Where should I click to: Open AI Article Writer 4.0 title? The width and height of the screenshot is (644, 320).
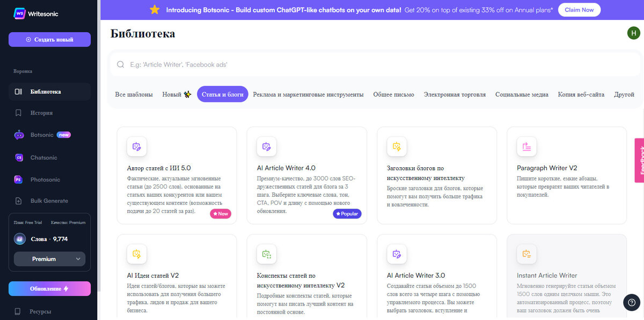[x=286, y=168]
